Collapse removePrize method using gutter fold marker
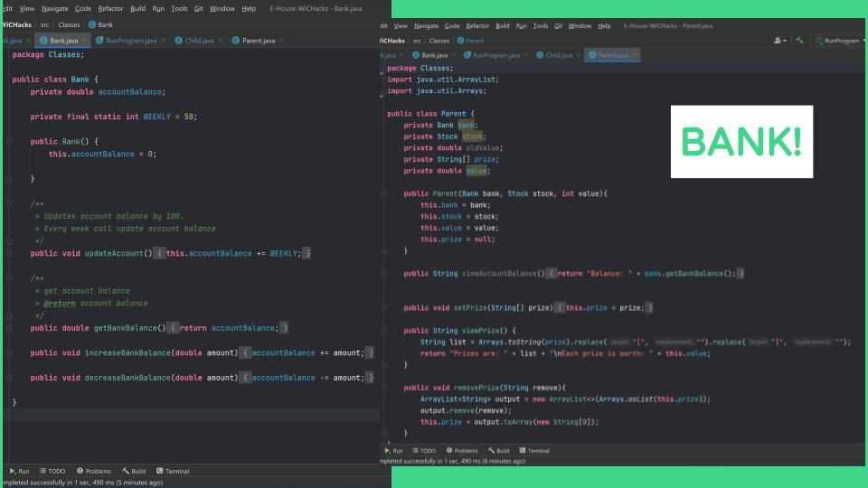 pyautogui.click(x=384, y=388)
